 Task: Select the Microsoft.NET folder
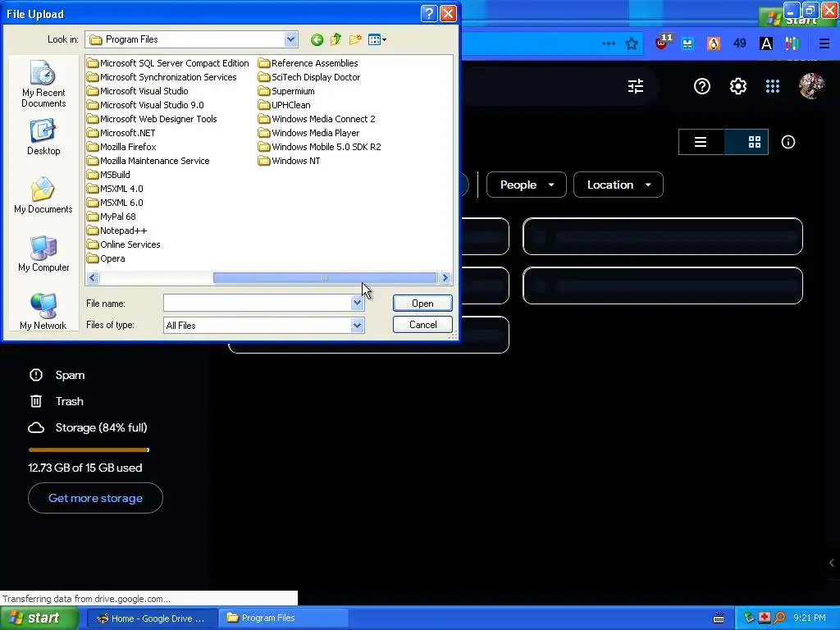point(121,133)
